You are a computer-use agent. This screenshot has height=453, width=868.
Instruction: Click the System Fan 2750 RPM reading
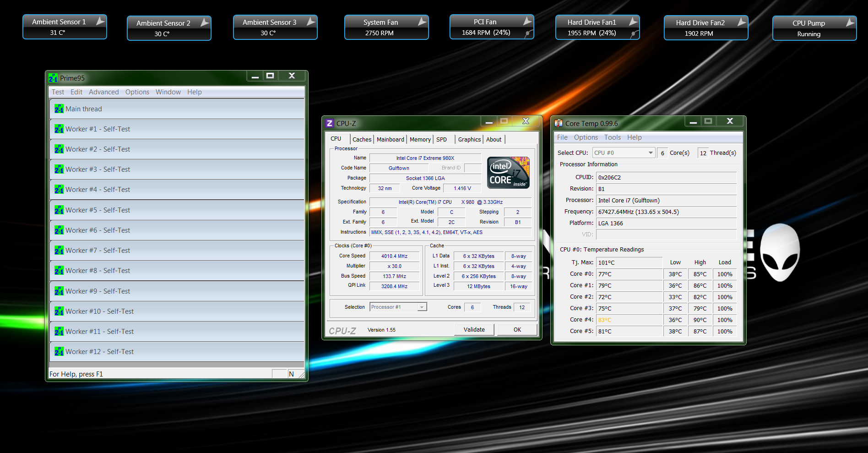380,33
